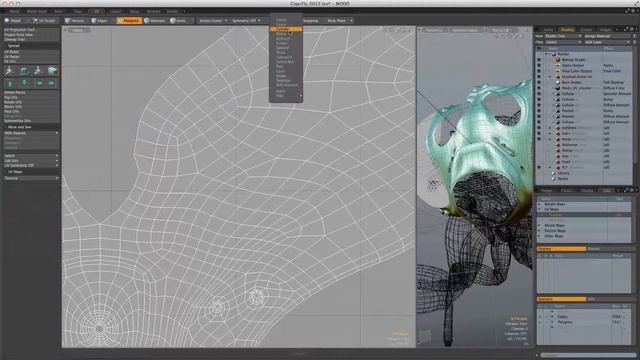Toggle visibility eye for Matcap Shader
The image size is (640, 360).
539,60
